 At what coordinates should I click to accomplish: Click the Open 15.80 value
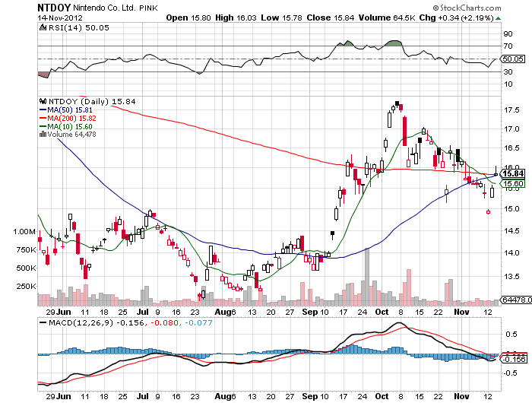coord(188,17)
